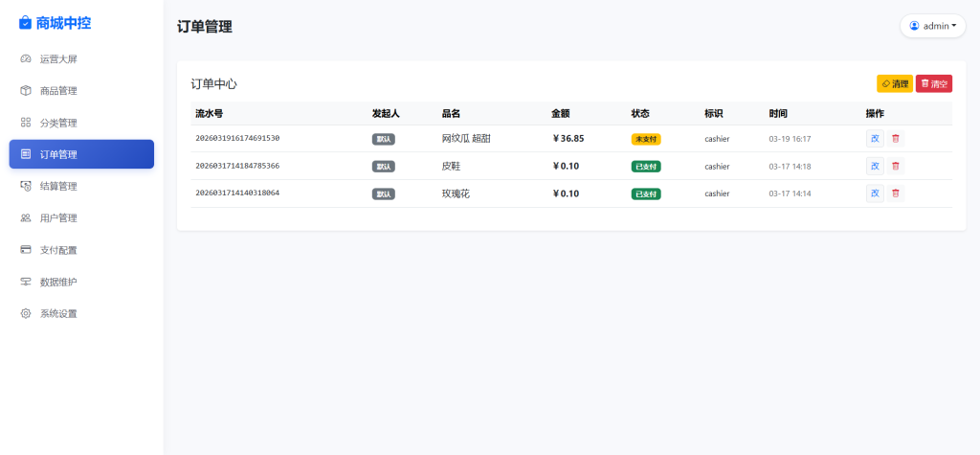
Task: Click the 流水号 column header
Action: coord(210,113)
